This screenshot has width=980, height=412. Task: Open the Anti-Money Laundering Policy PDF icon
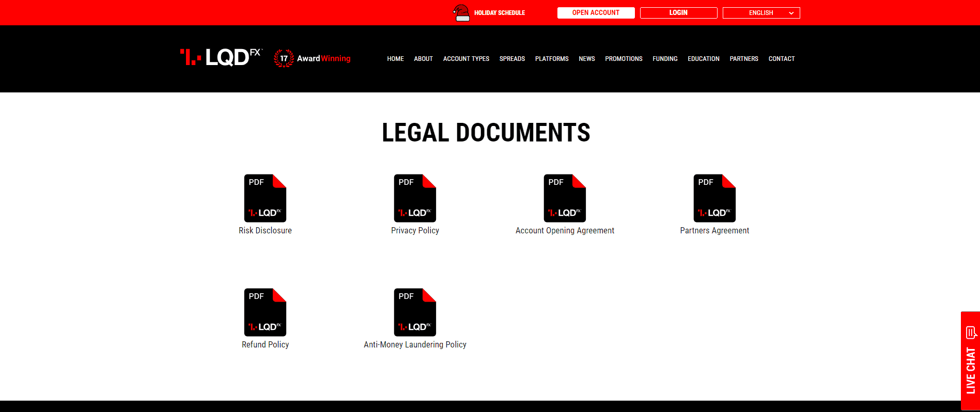point(415,312)
